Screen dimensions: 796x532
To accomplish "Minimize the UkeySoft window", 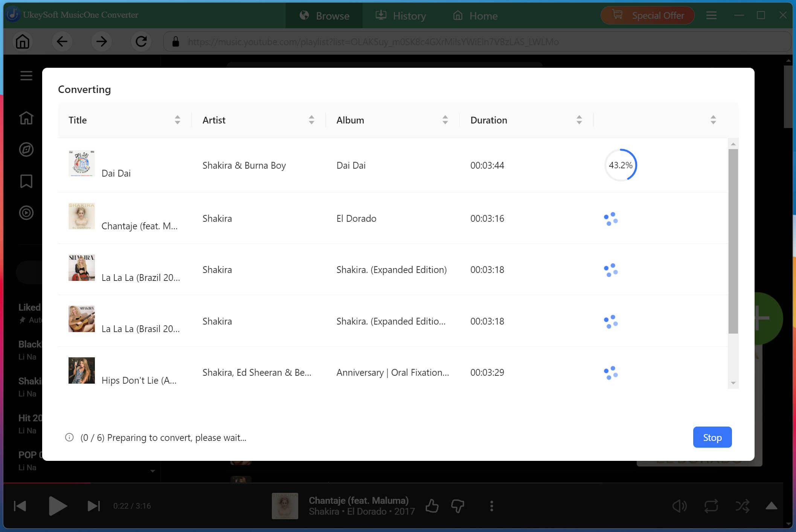I will point(739,15).
